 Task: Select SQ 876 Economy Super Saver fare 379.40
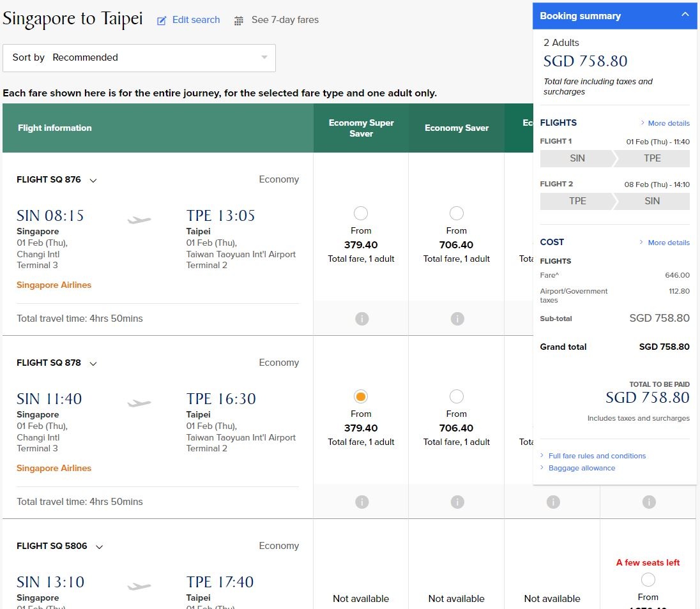(361, 213)
